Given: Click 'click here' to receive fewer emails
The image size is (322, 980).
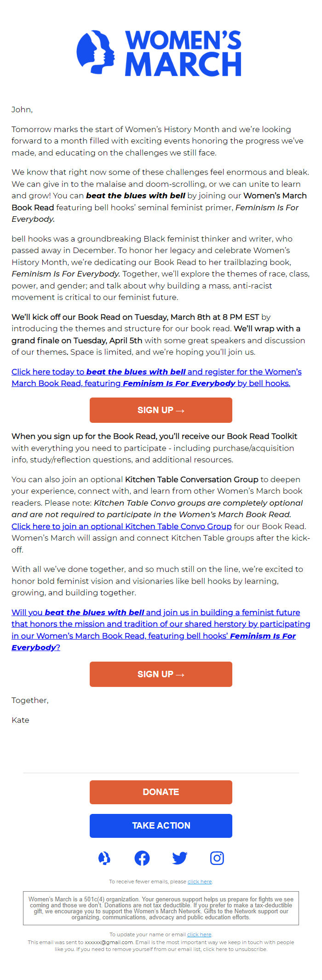Looking at the screenshot, I should [200, 882].
